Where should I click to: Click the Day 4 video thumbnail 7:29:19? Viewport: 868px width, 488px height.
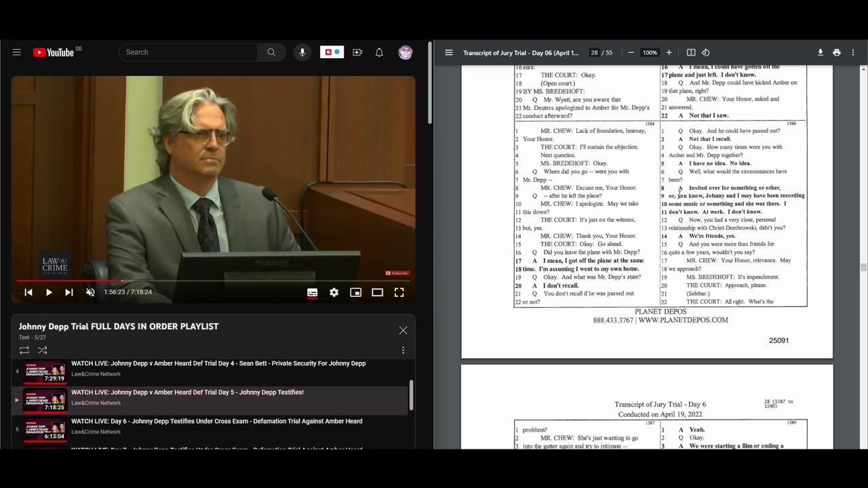click(x=45, y=372)
